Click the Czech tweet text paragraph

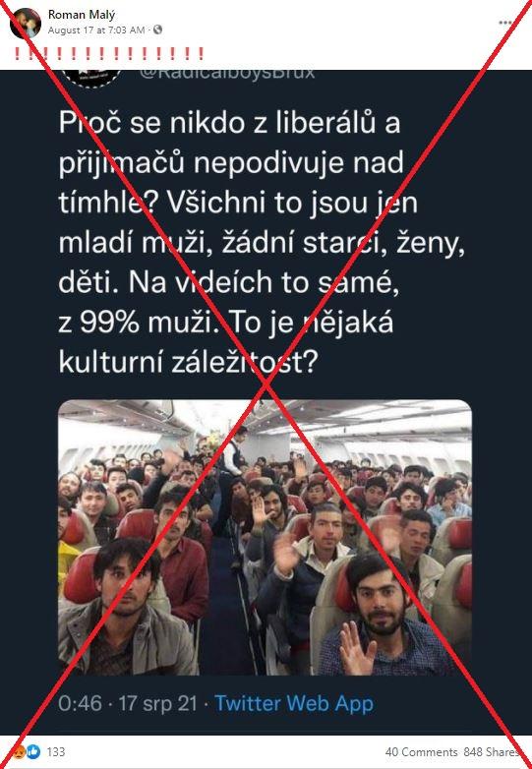pyautogui.click(x=262, y=243)
